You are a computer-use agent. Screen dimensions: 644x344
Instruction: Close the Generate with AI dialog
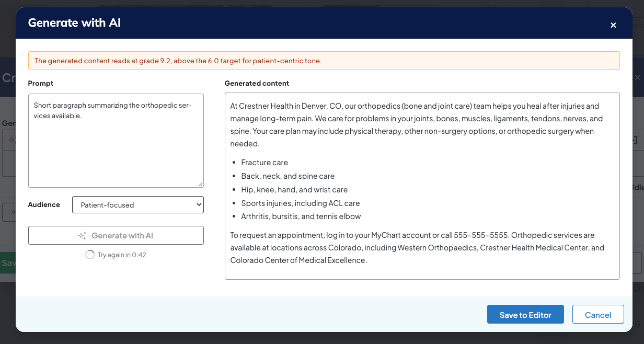[x=613, y=25]
